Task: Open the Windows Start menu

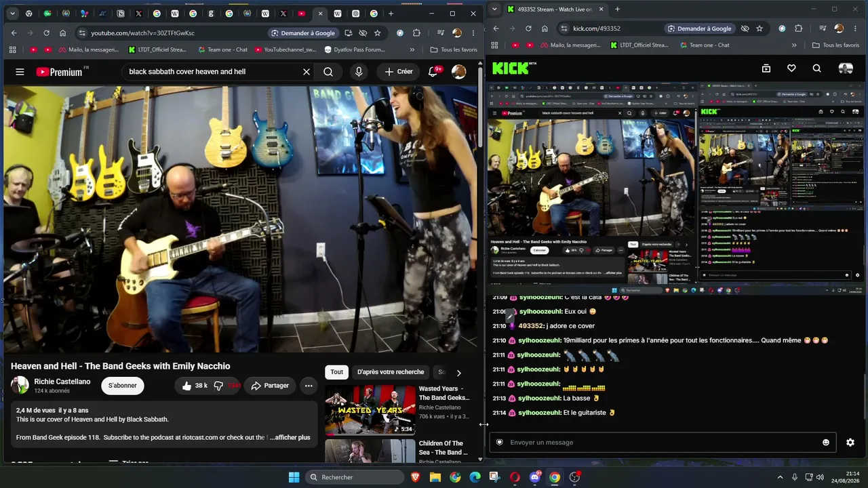Action: [x=294, y=477]
